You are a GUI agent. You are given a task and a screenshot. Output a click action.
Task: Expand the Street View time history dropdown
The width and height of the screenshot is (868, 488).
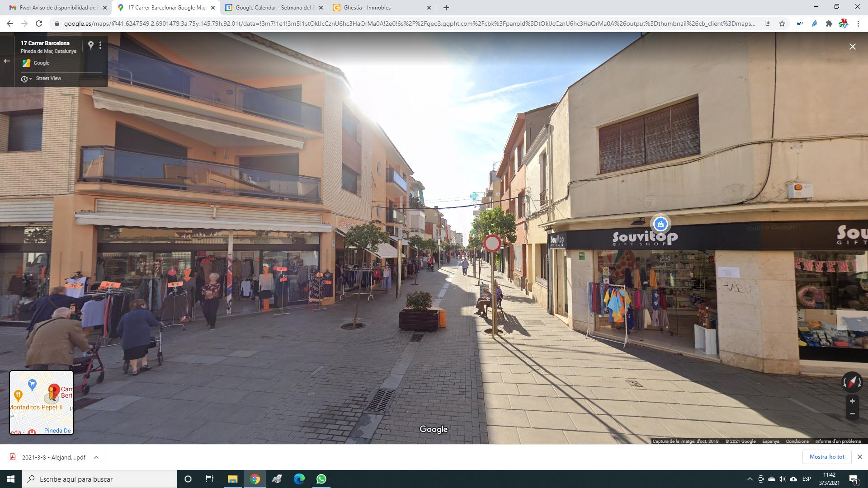click(26, 79)
